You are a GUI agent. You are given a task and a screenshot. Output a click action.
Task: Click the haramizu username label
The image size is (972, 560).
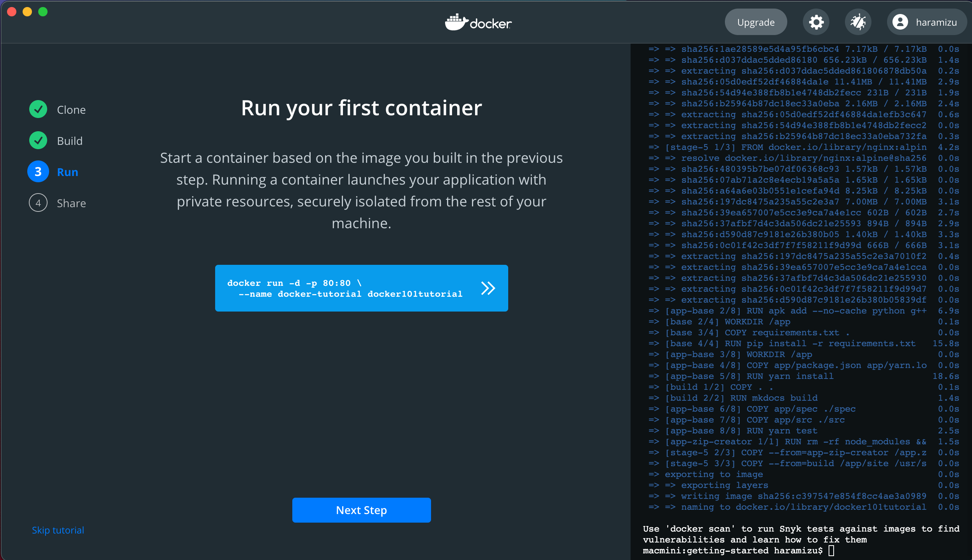click(936, 23)
